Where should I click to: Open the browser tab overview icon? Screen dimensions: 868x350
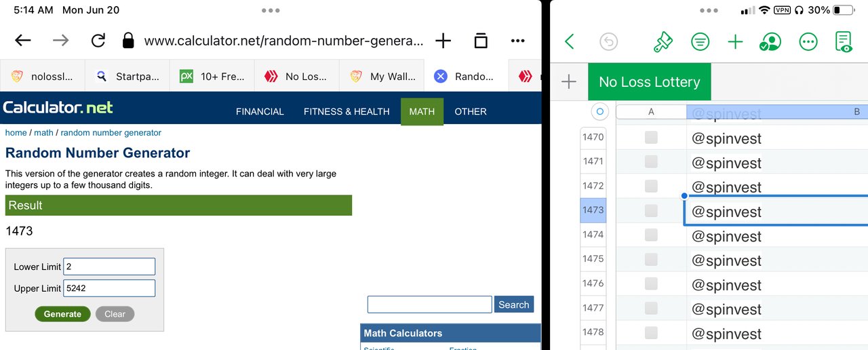coord(481,41)
